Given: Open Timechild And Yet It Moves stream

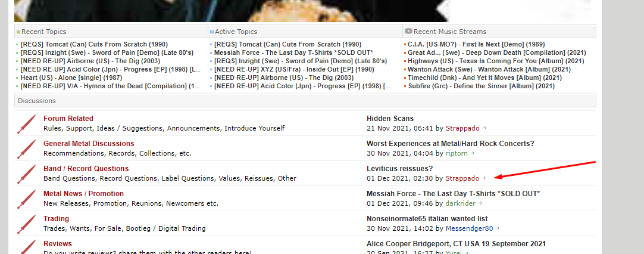Looking at the screenshot, I should (484, 78).
